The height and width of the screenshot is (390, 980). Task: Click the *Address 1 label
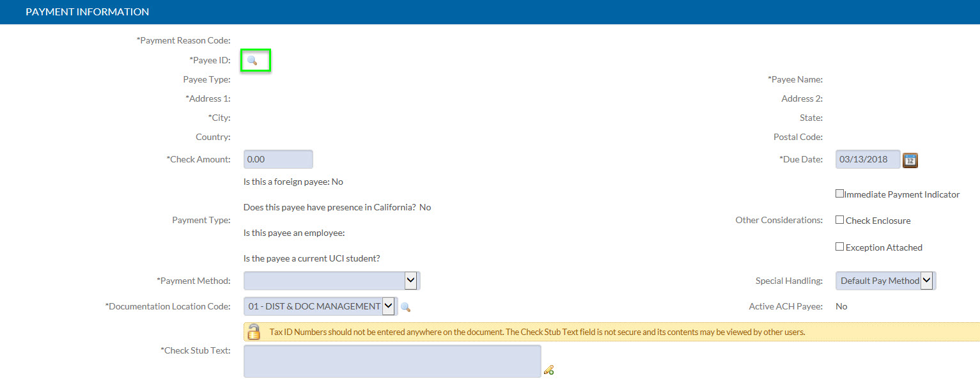coord(208,98)
